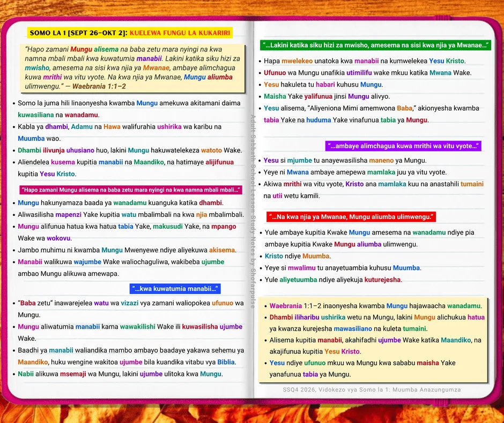Click the orange word "mwelekeo"
This screenshot has height=423, width=504.
coord(297,61)
